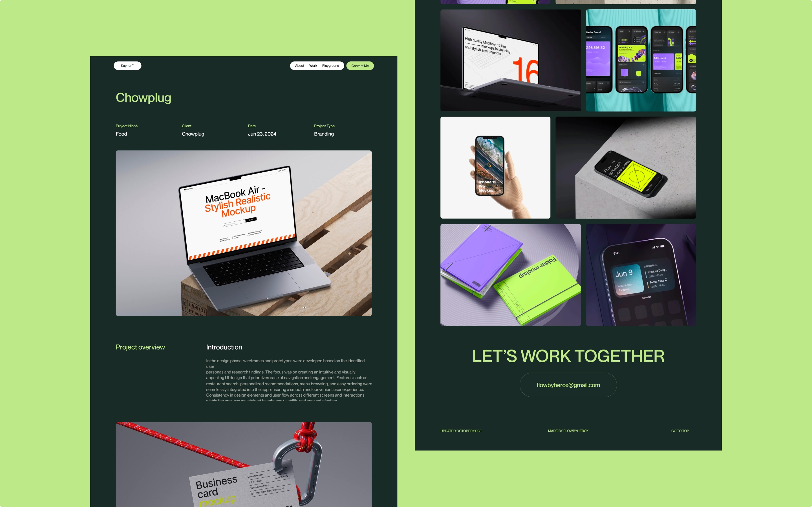This screenshot has height=507, width=812.
Task: Click the 'LET'S WORK TOGETHER' heading
Action: pos(568,356)
